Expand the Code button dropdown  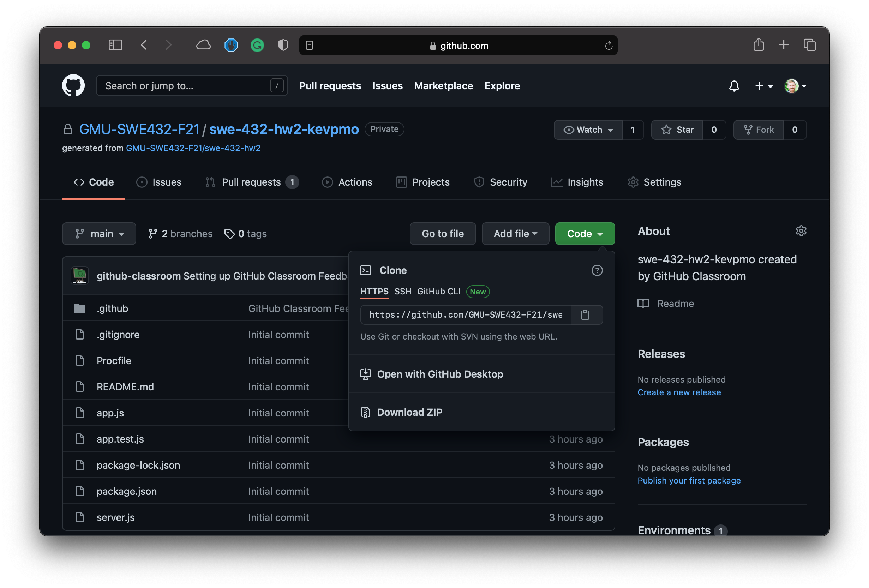[x=585, y=232]
